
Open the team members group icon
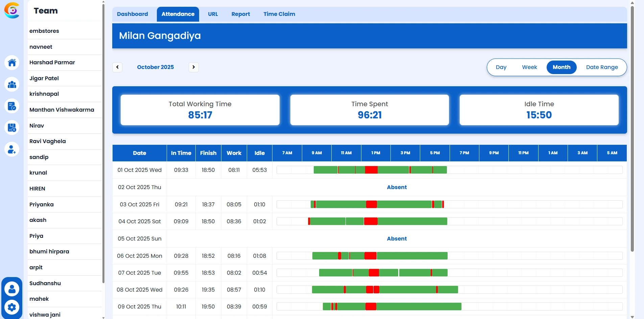click(x=12, y=84)
